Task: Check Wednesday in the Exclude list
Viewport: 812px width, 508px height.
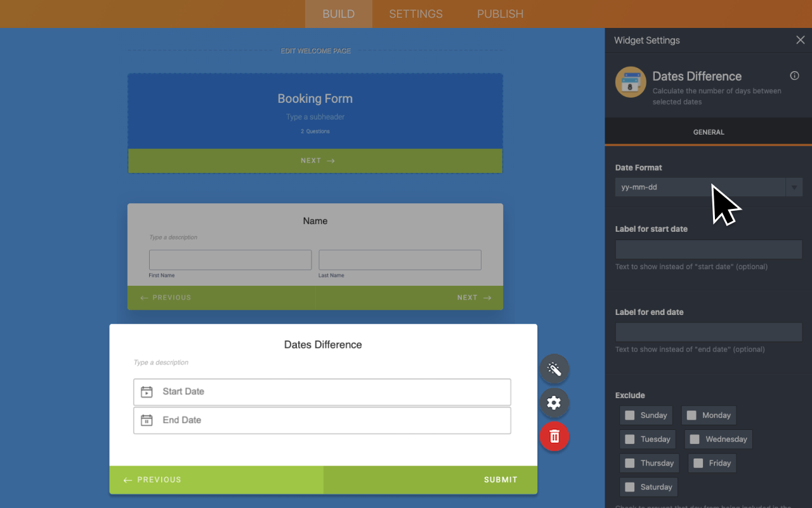Action: click(x=695, y=439)
